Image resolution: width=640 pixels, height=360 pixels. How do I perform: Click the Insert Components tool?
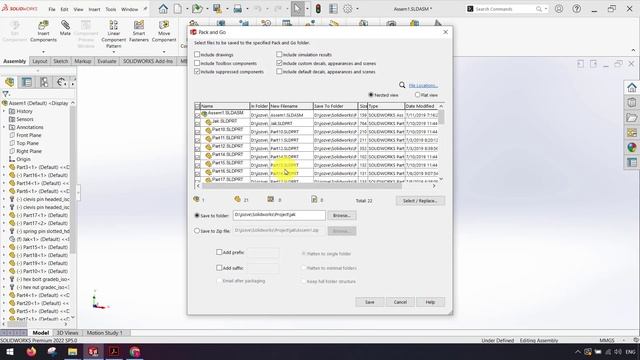(x=43, y=31)
